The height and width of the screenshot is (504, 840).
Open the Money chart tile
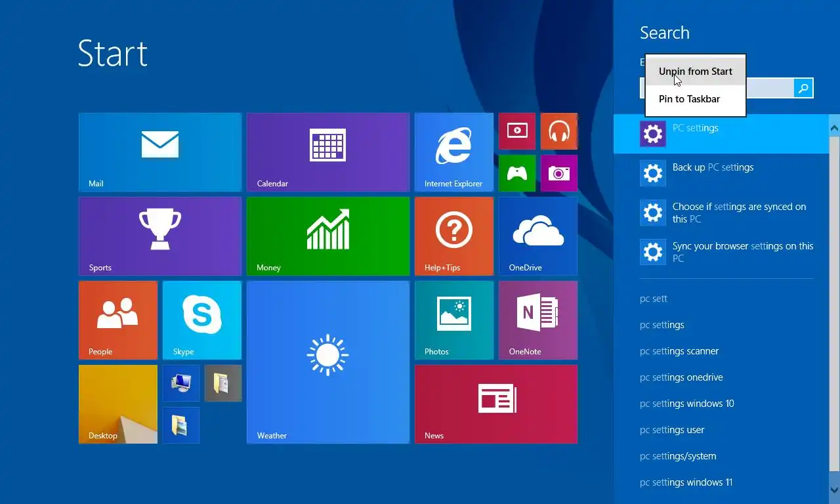pos(328,236)
